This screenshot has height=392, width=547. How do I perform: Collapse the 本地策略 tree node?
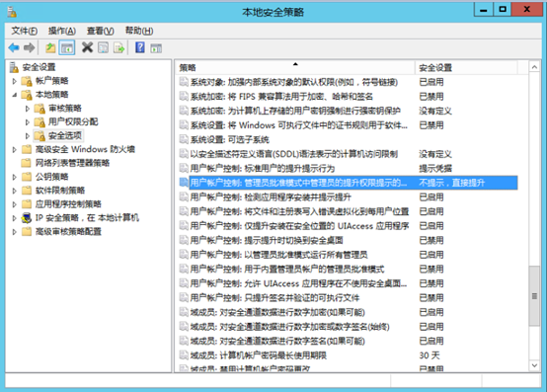[x=14, y=95]
